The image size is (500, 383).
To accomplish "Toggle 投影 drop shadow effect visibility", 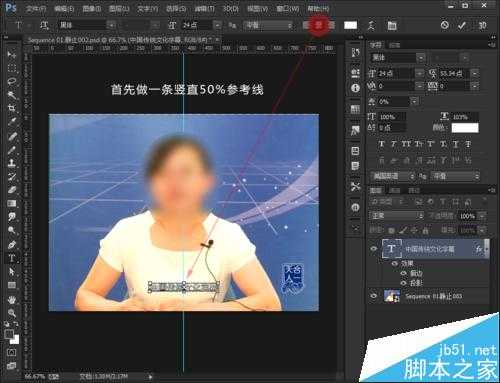I will pos(404,283).
